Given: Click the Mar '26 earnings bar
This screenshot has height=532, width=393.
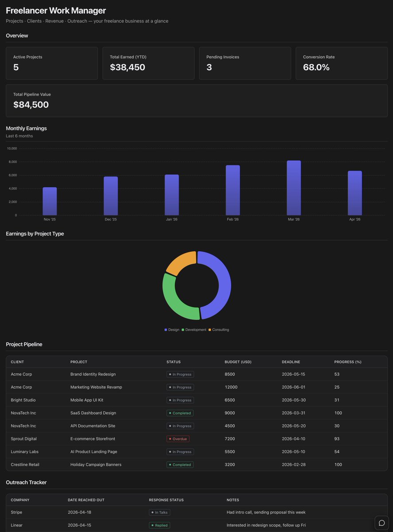Looking at the screenshot, I should click(294, 188).
